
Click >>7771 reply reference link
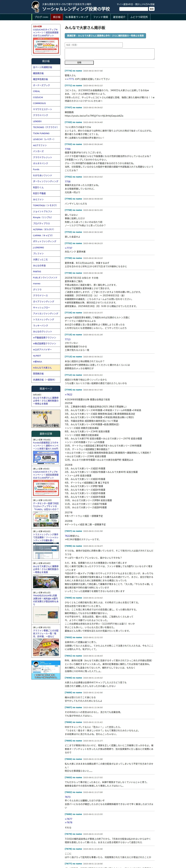coord(69,79)
